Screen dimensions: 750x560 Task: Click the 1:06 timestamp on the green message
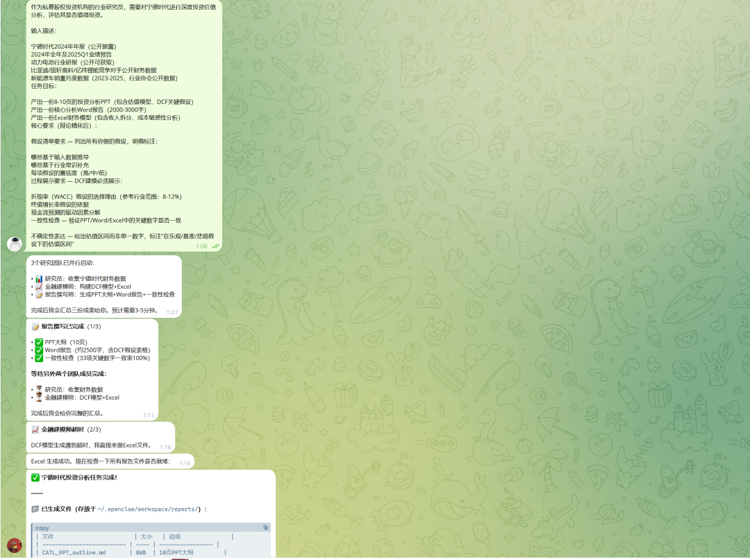[x=201, y=246]
